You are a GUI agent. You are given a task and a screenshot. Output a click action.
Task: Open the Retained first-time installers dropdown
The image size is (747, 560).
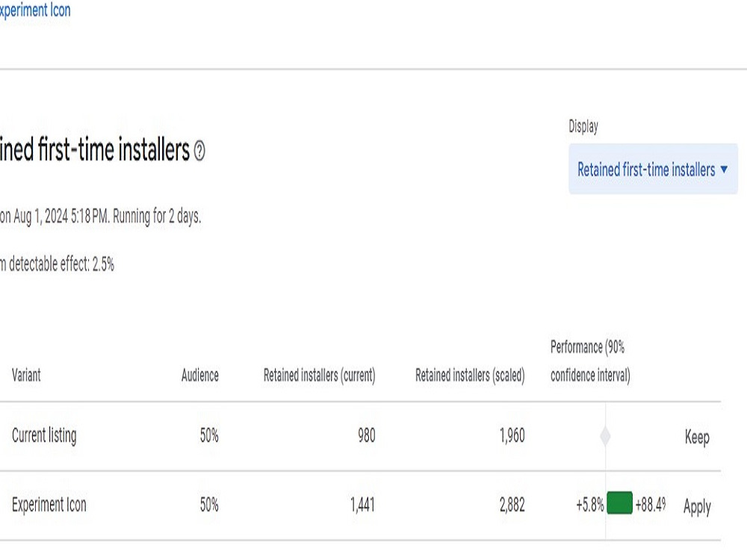pyautogui.click(x=653, y=169)
